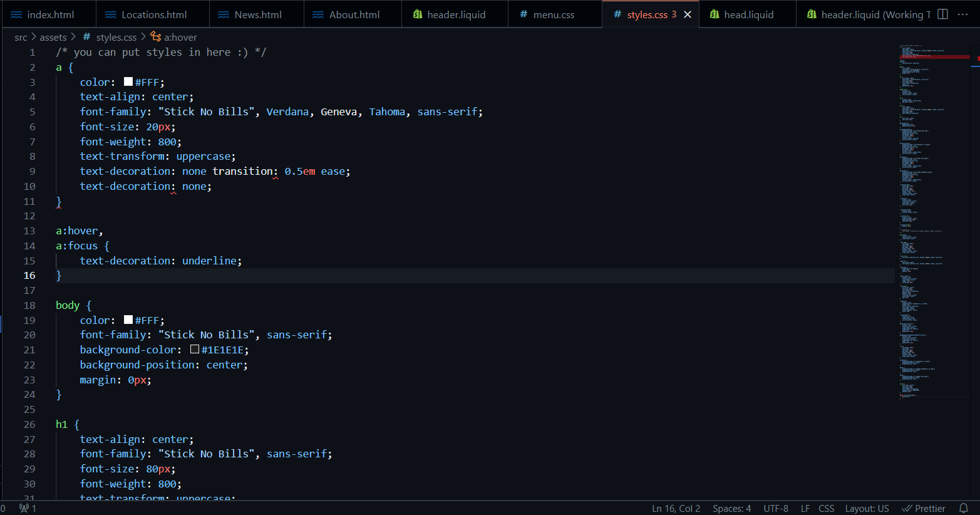The height and width of the screenshot is (515, 980).
Task: Click the Shopify icon on header.liquid tab
Action: tap(418, 14)
